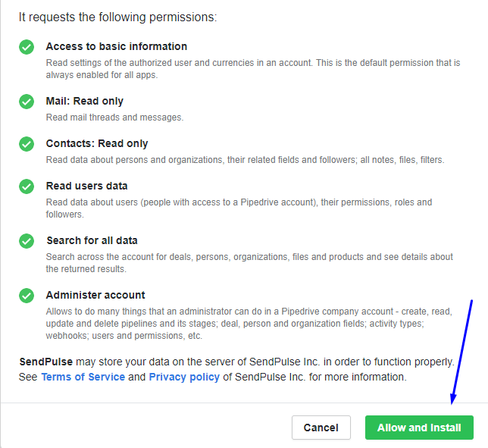The height and width of the screenshot is (448, 488).
Task: Click the bold SendPulse name in disclaimer
Action: click(46, 362)
